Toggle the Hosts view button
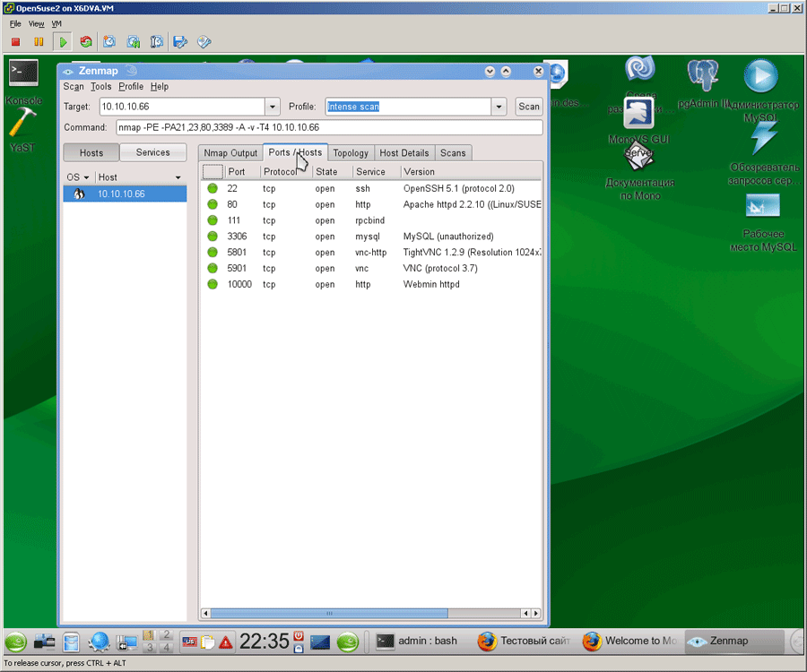This screenshot has width=807, height=672. pyautogui.click(x=91, y=152)
